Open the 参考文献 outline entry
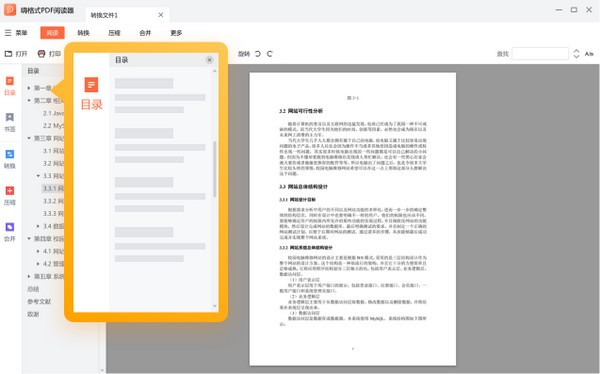Image resolution: width=600 pixels, height=374 pixels. [x=39, y=302]
